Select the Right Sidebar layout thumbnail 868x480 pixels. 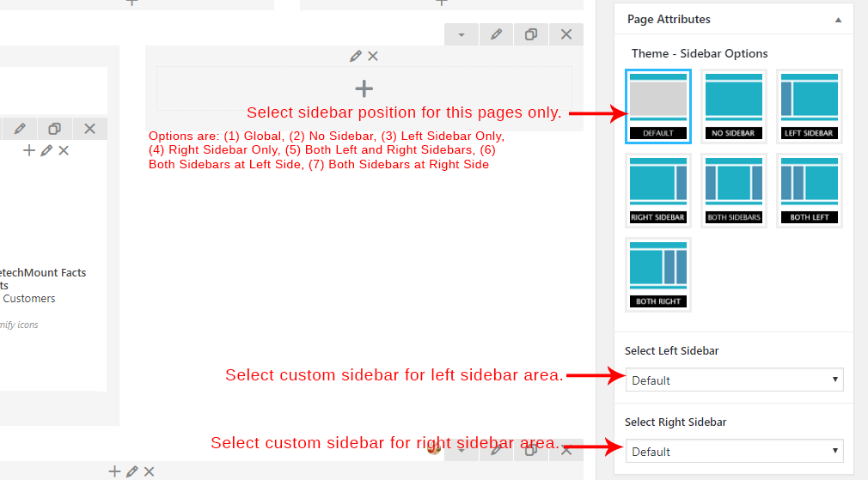click(658, 190)
